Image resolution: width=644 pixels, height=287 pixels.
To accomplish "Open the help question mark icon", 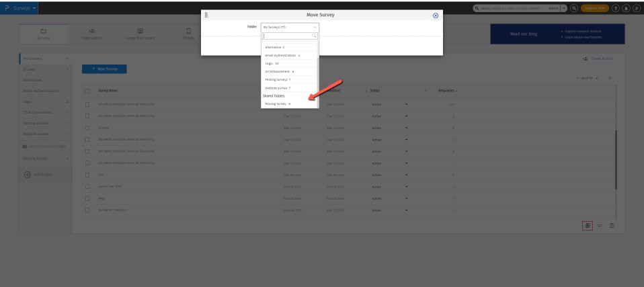I will pyautogui.click(x=616, y=8).
